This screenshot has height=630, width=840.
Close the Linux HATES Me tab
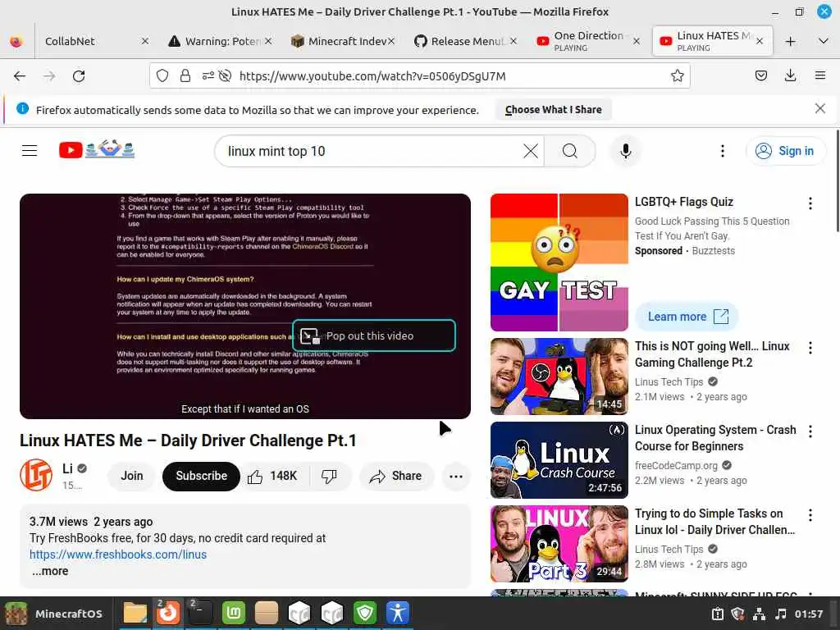pyautogui.click(x=759, y=41)
